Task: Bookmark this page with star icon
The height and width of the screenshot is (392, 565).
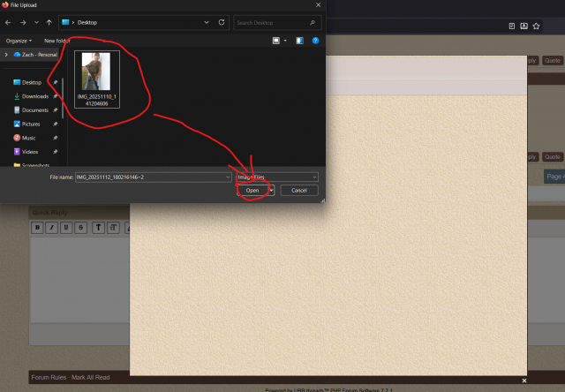Action: tap(536, 26)
